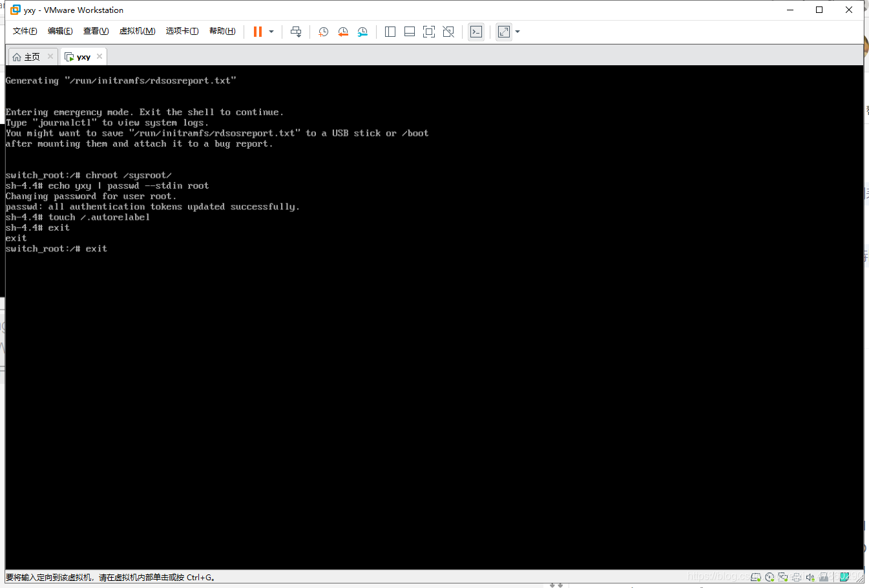The width and height of the screenshot is (869, 588).
Task: Open the snapshot manager
Action: coord(362,32)
